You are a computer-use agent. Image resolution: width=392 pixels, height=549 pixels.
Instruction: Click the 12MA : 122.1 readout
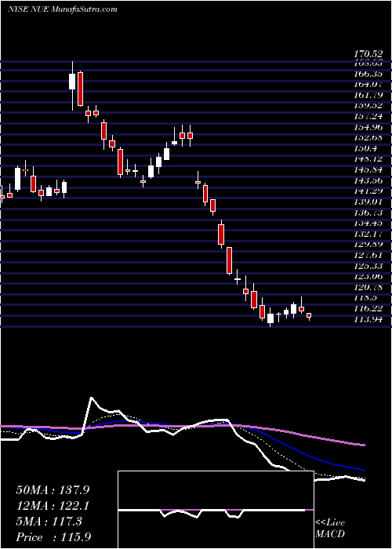pos(53,506)
